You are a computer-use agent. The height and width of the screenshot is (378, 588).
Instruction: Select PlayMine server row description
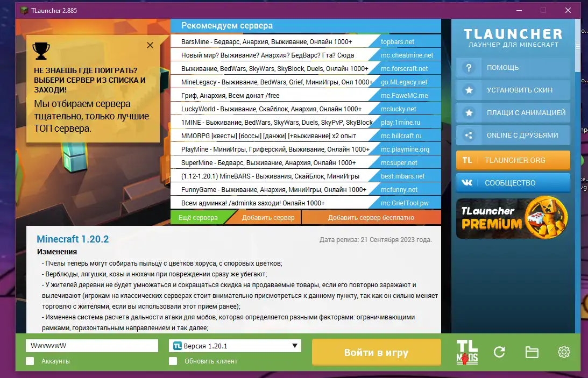click(x=275, y=149)
